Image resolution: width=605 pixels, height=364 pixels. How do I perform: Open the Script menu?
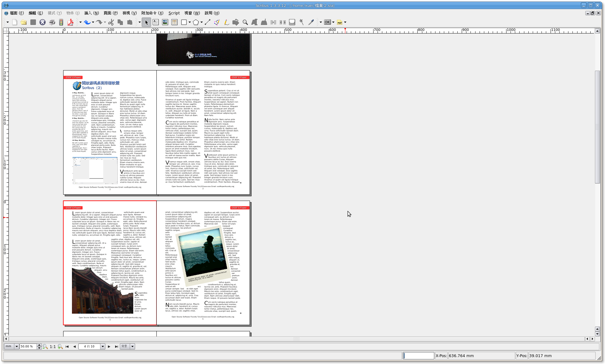(174, 13)
